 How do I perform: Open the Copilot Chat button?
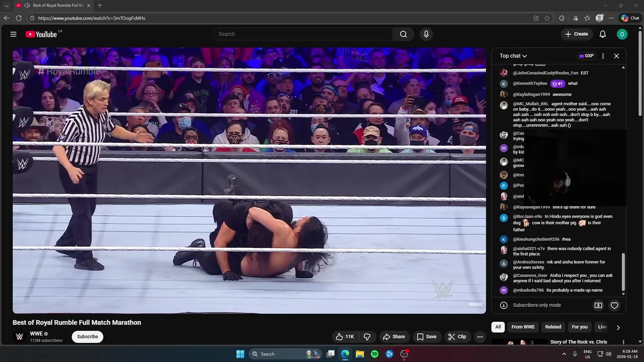[x=630, y=18]
